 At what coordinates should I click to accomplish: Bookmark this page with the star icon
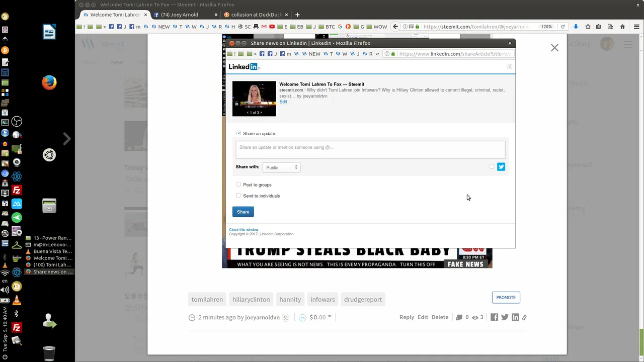click(588, 27)
